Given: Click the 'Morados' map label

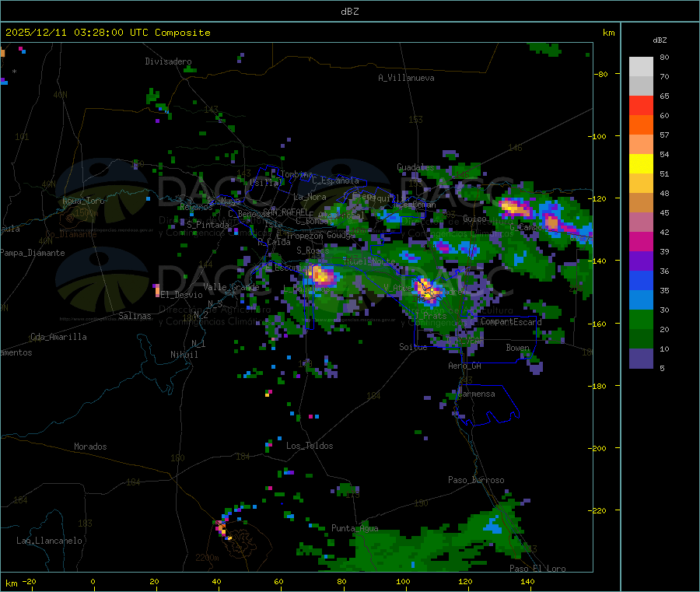Looking at the screenshot, I should (90, 447).
